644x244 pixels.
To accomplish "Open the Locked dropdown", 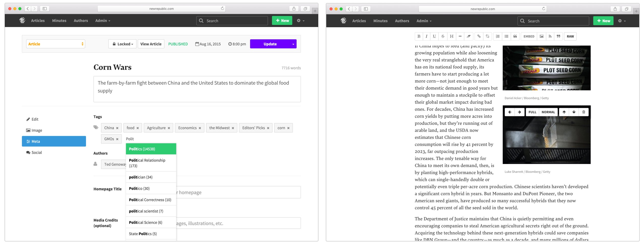I will point(123,44).
